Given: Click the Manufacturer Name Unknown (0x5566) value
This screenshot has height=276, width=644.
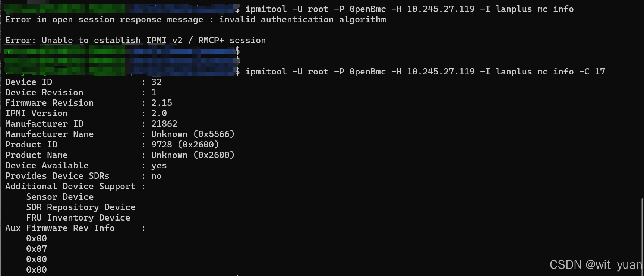Looking at the screenshot, I should coord(193,134).
